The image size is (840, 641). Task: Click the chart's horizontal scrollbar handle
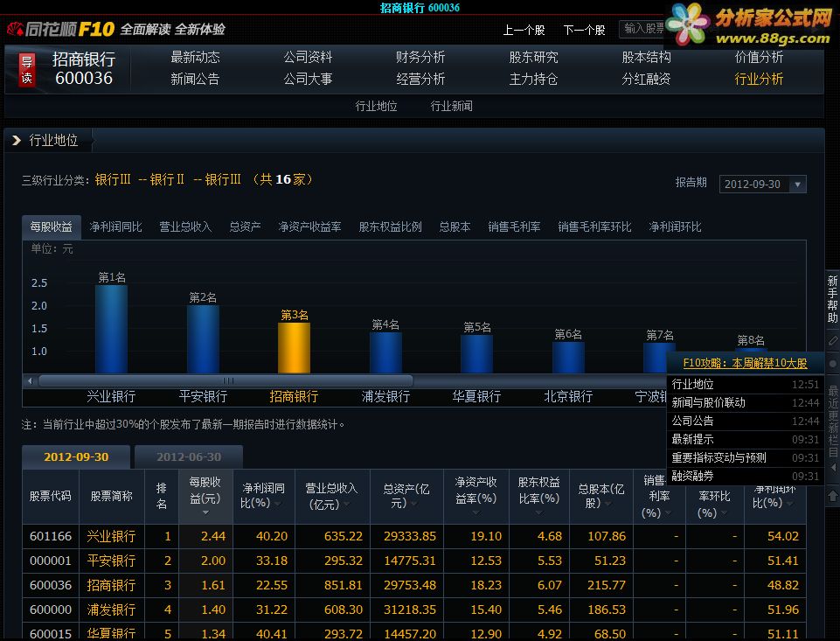(226, 380)
